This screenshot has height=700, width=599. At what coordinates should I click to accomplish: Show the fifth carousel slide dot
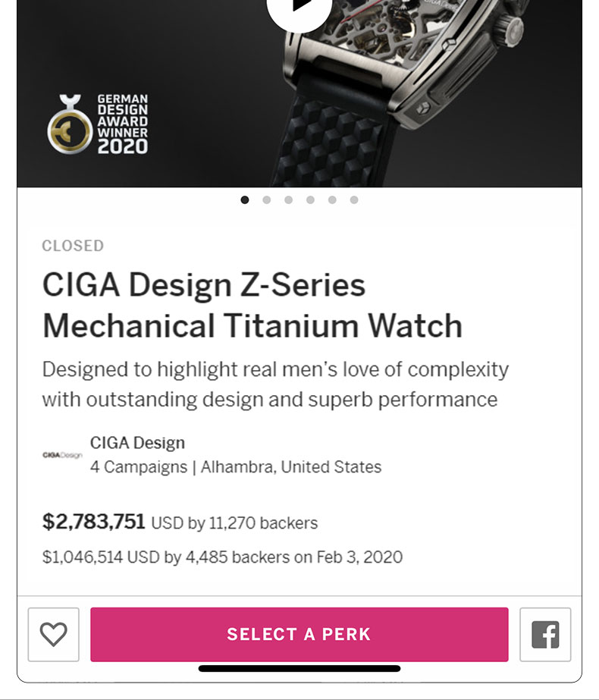tap(332, 200)
